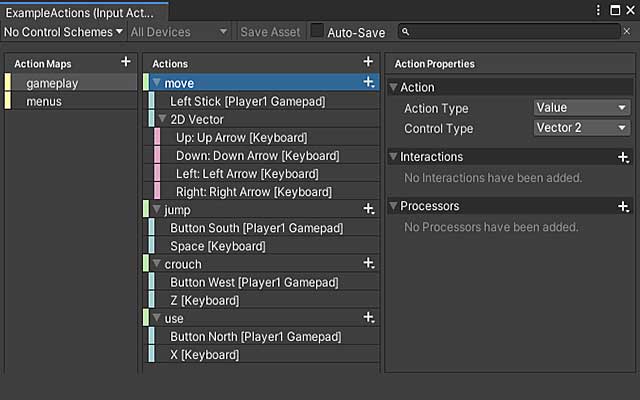Add binding to the use action

click(369, 318)
